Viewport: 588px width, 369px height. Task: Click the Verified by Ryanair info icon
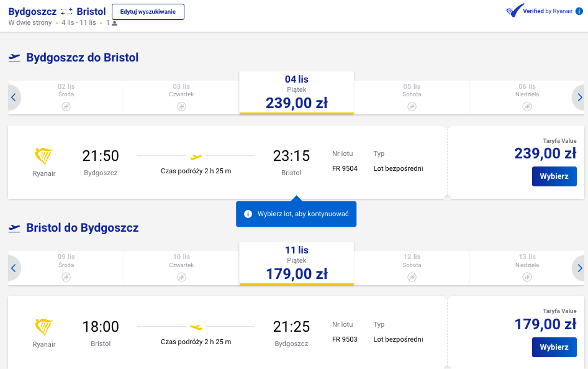[x=579, y=11]
